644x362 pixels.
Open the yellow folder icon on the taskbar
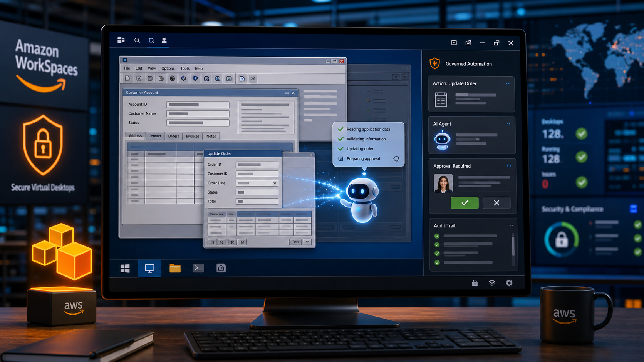coord(175,268)
